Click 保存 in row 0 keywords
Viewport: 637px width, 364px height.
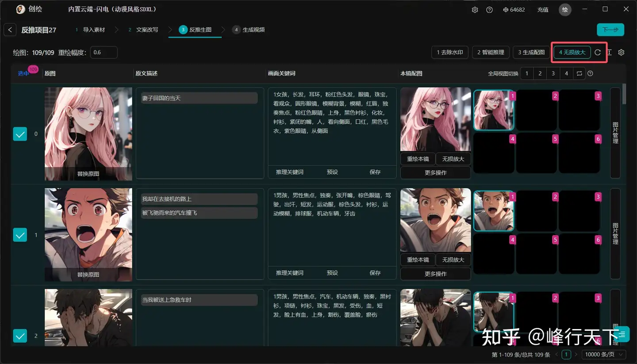375,172
